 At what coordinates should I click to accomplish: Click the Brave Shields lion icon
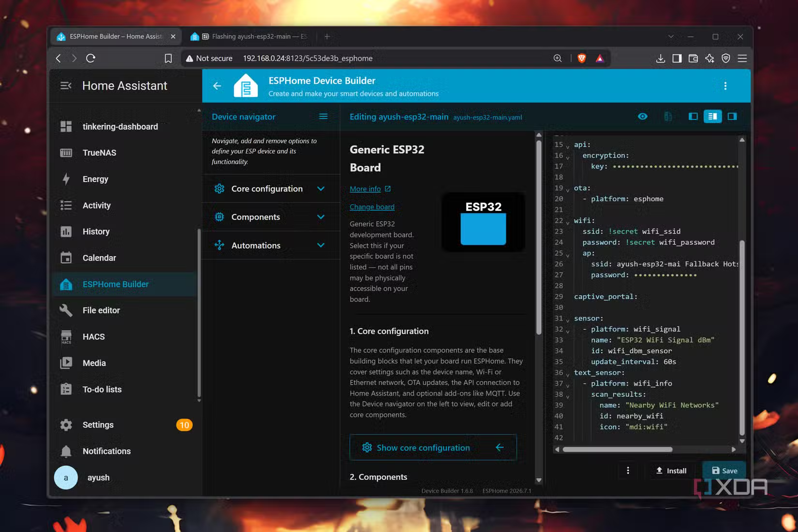tap(582, 59)
